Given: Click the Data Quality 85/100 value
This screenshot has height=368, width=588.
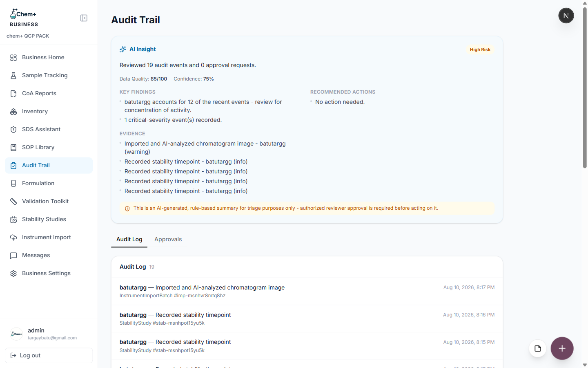Looking at the screenshot, I should 159,79.
